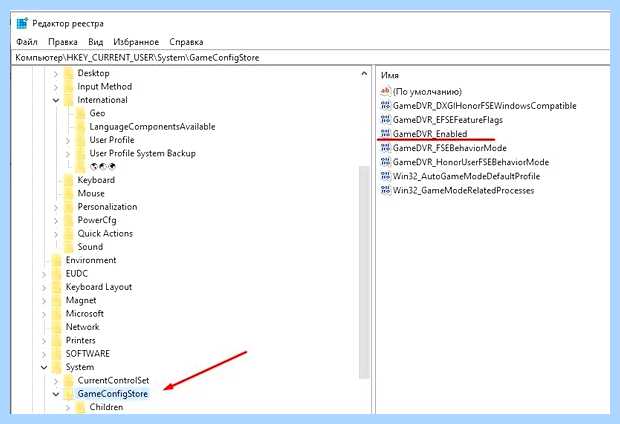This screenshot has width=620, height=424.
Task: Open the Избранное menu
Action: [136, 42]
